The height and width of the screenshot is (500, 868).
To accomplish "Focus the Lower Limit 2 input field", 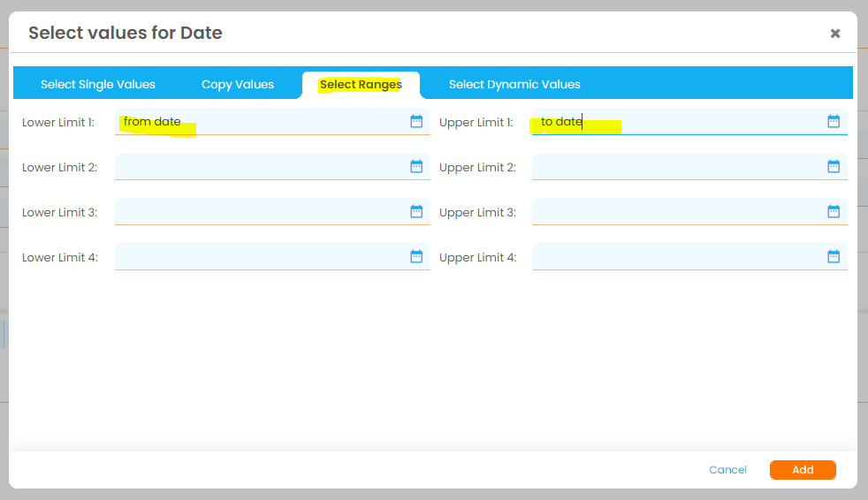I will tap(272, 166).
